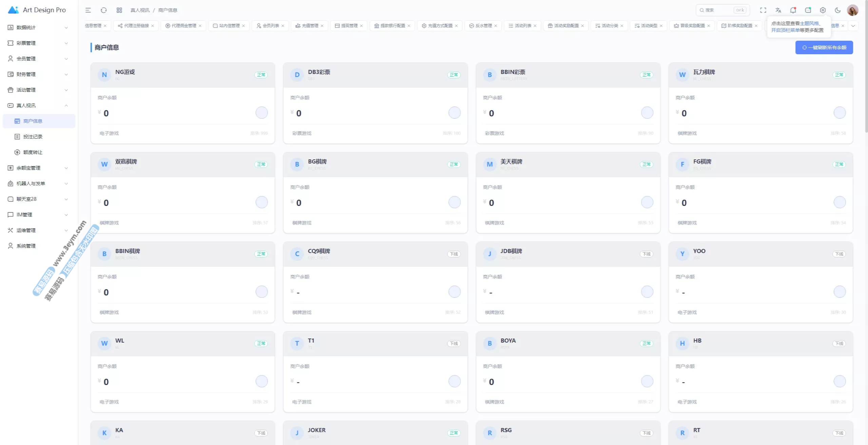Viewport: 868px width, 445px height.
Task: Click 一键刷新所有余额 button
Action: coord(824,47)
